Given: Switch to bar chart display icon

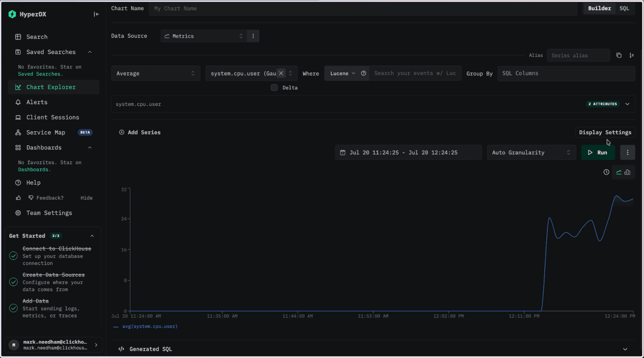Looking at the screenshot, I should point(628,172).
